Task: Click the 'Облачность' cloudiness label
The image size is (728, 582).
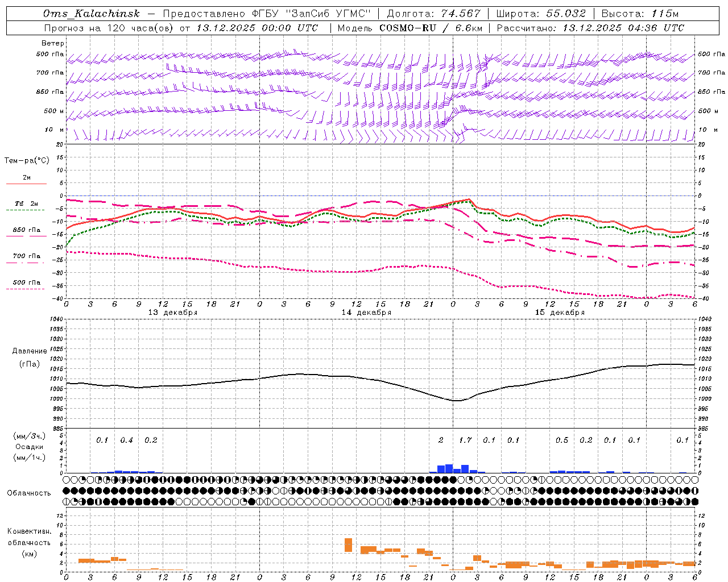Action: coord(29,493)
